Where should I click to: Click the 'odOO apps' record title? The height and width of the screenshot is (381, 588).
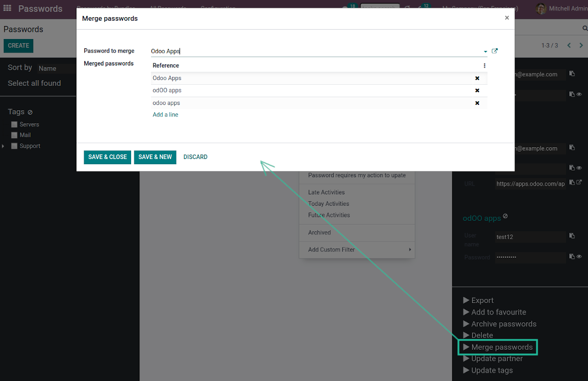pos(481,218)
